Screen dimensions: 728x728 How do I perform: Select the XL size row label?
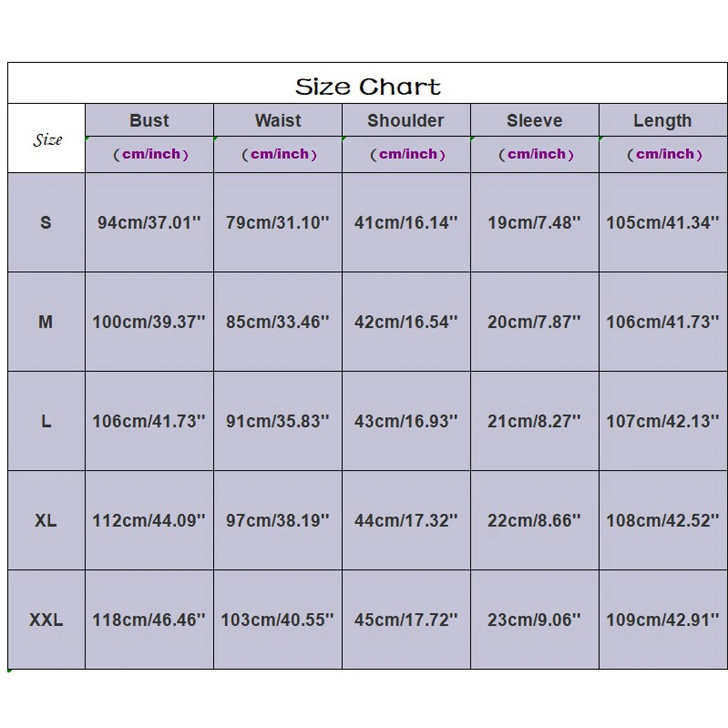(x=46, y=520)
